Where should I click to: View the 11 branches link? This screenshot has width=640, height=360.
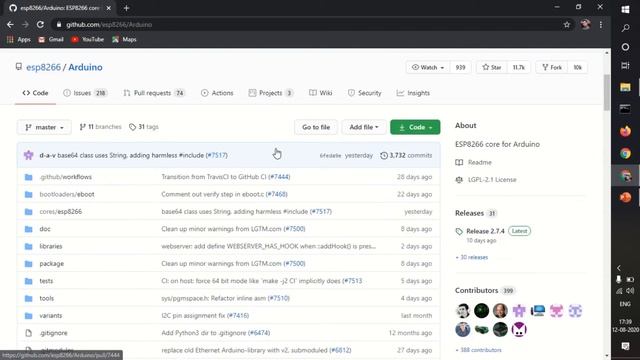(100, 127)
